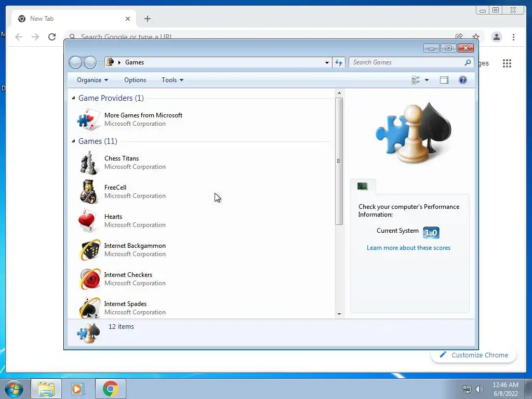Open Google apps grid in Chrome
532x399 pixels.
507,63
